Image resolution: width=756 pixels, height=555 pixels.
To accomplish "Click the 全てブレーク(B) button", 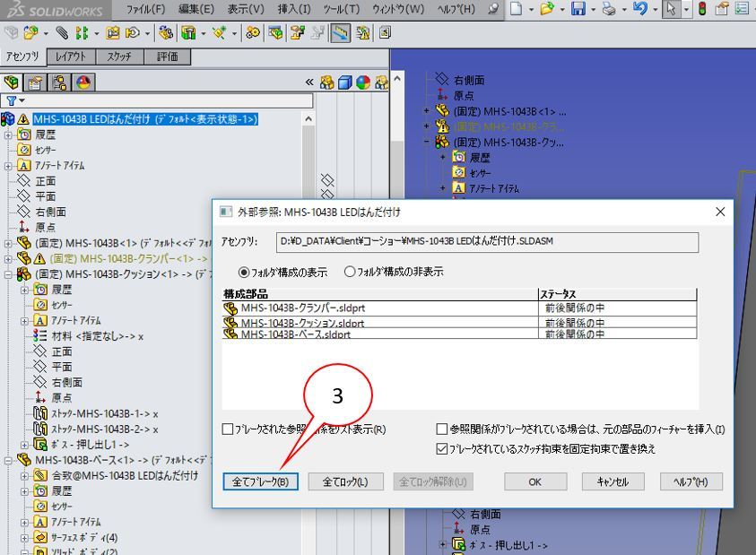I will (x=260, y=481).
